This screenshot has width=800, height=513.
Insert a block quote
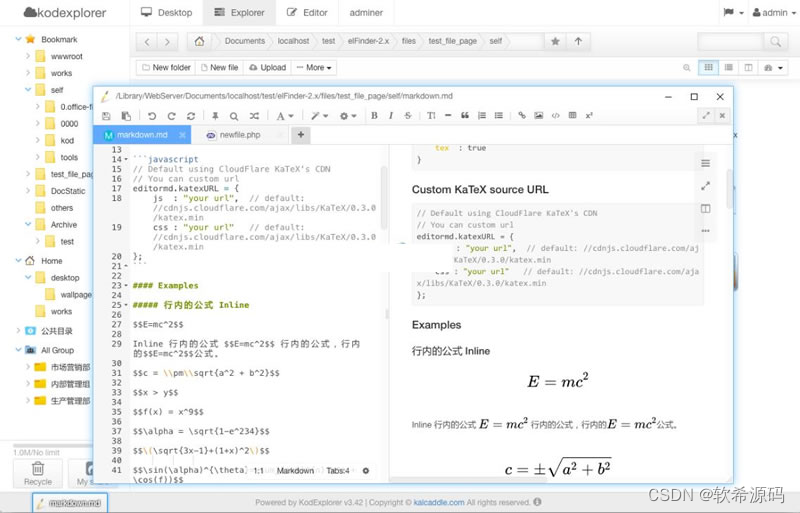click(x=465, y=115)
